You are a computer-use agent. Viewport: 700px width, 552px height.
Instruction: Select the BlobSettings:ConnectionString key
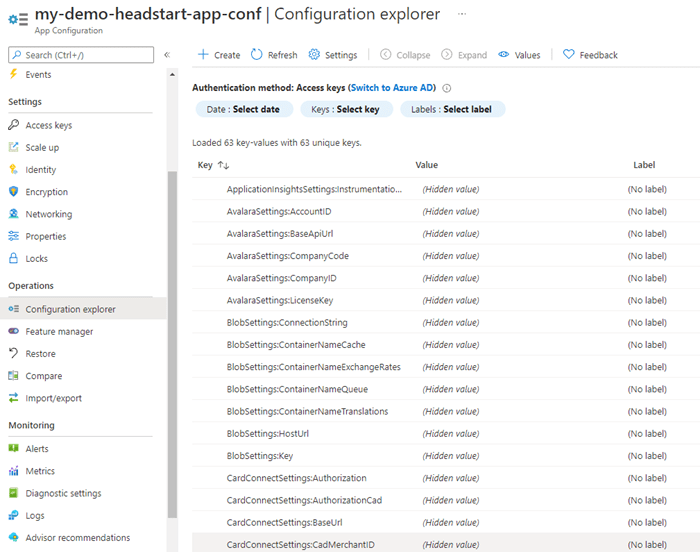287,322
